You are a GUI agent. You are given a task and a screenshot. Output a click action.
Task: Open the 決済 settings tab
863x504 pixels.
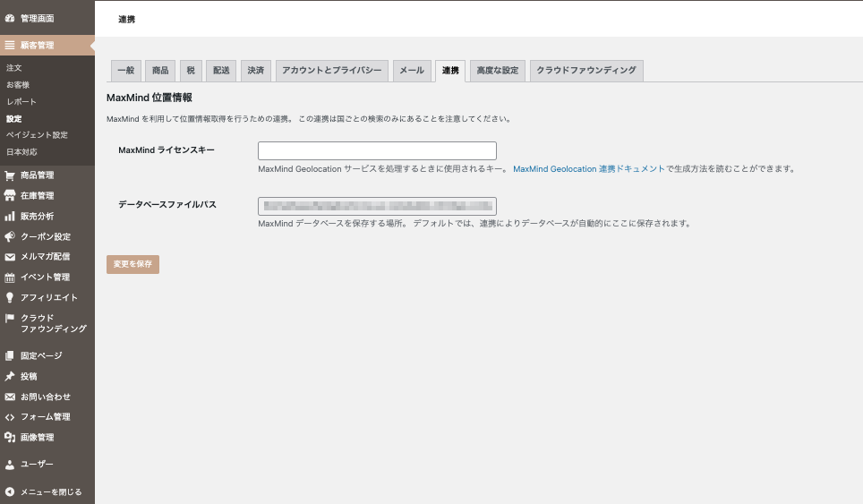point(256,71)
